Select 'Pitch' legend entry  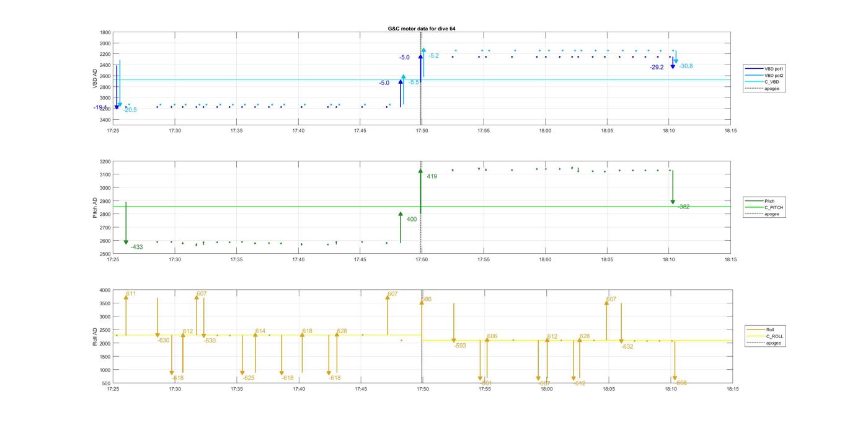[769, 201]
